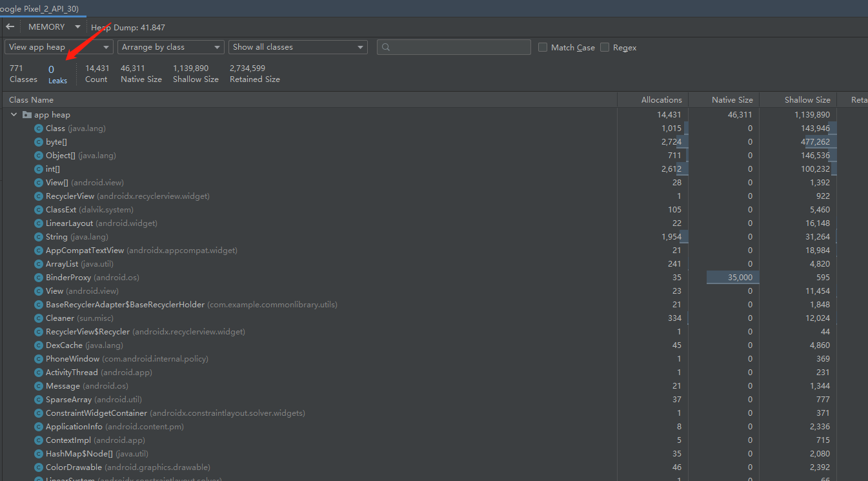The width and height of the screenshot is (868, 481).
Task: Collapse the app heap tree node
Action: (14, 114)
